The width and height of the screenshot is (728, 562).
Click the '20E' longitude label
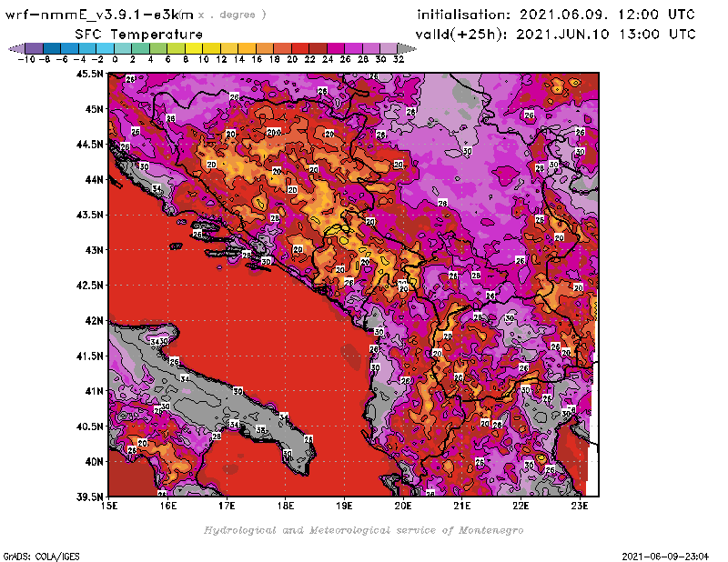coord(403,506)
